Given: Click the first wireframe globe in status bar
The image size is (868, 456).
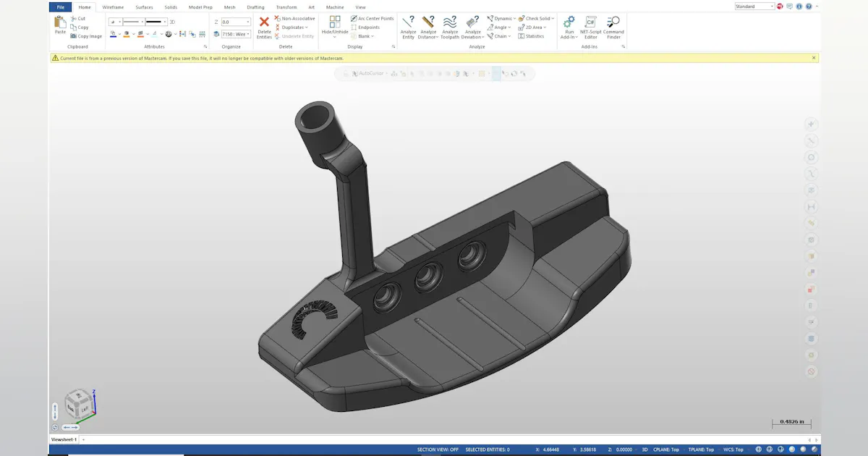Looking at the screenshot, I should pos(758,449).
